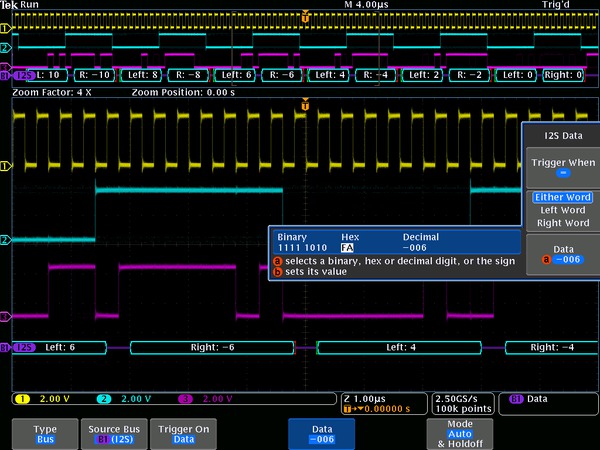600x450 pixels.
Task: Open the Source Bus B1 (I2S) menu
Action: click(x=112, y=433)
